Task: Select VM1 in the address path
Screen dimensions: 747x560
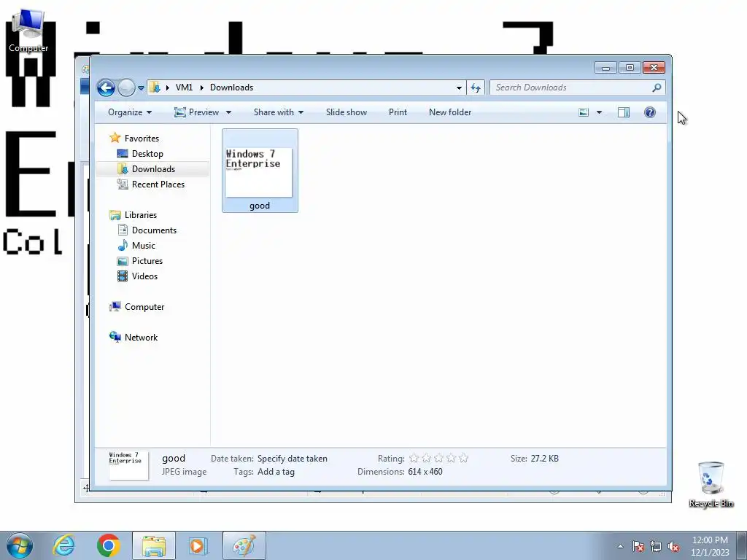Action: click(184, 87)
